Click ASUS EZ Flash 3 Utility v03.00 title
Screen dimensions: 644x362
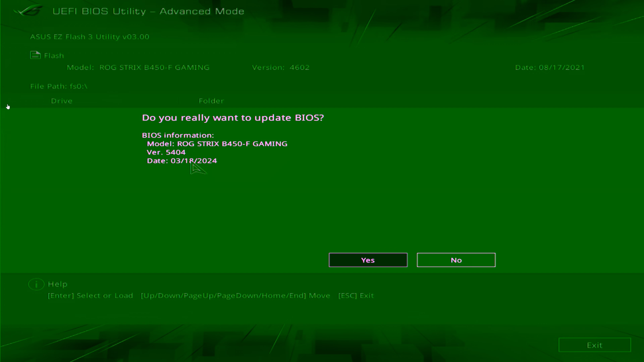pos(90,37)
